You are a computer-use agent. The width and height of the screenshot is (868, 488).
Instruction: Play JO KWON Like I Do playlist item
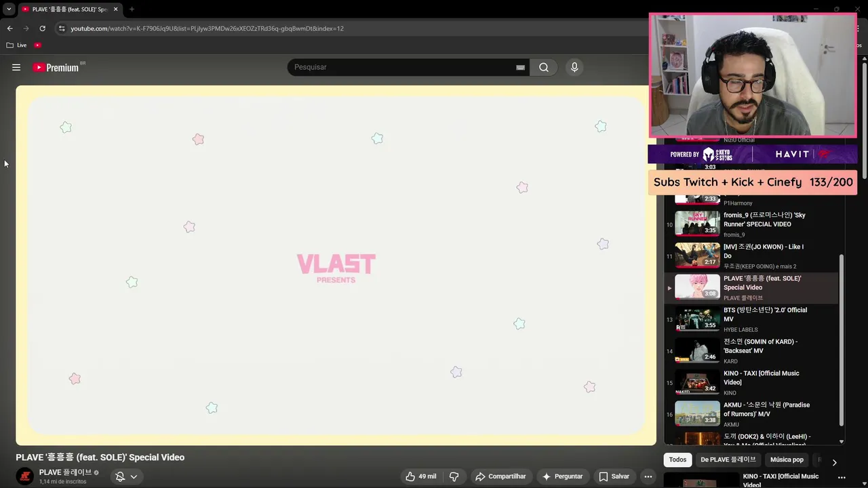click(751, 256)
